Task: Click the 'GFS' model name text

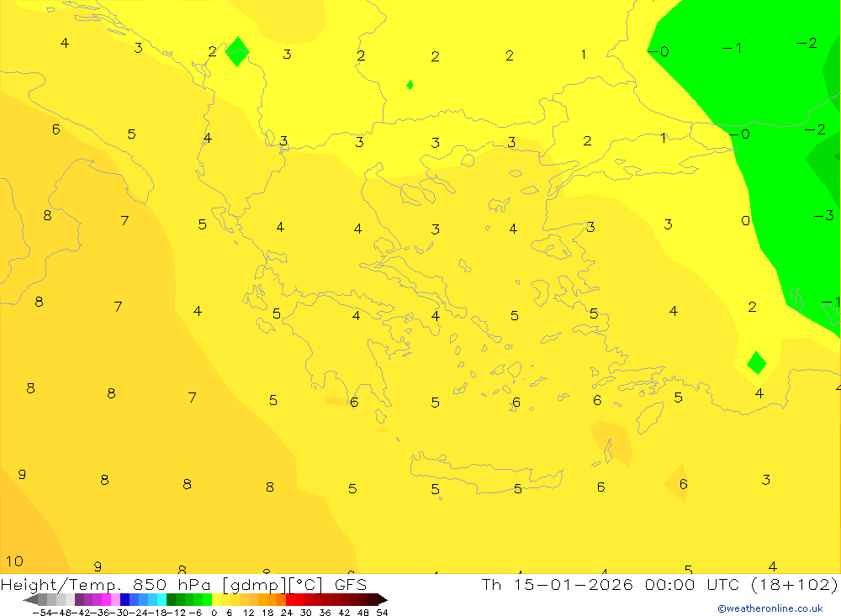Action: coord(351,585)
